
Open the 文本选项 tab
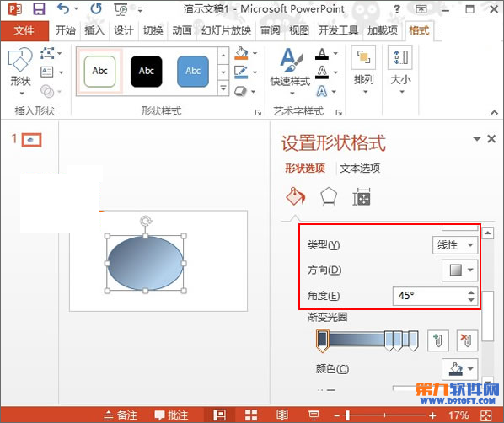tap(360, 169)
